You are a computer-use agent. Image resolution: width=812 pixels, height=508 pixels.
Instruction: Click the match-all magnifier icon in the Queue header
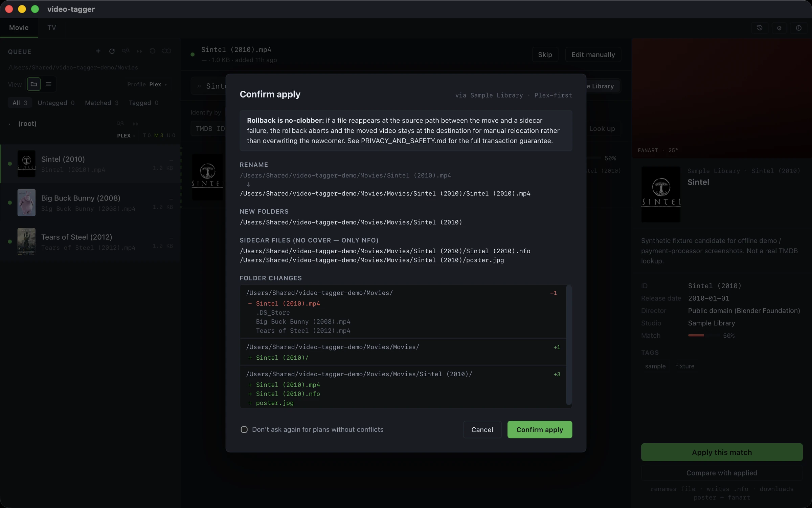pos(126,51)
